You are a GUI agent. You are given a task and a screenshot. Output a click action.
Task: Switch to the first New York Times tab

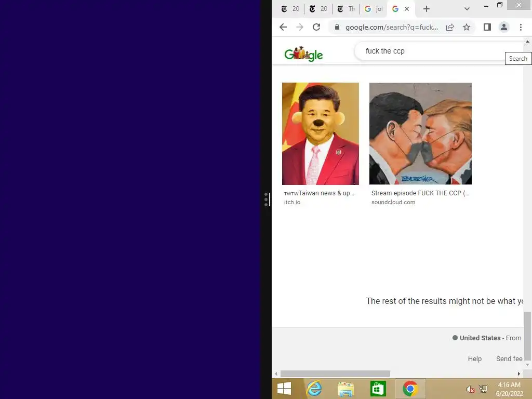(290, 9)
